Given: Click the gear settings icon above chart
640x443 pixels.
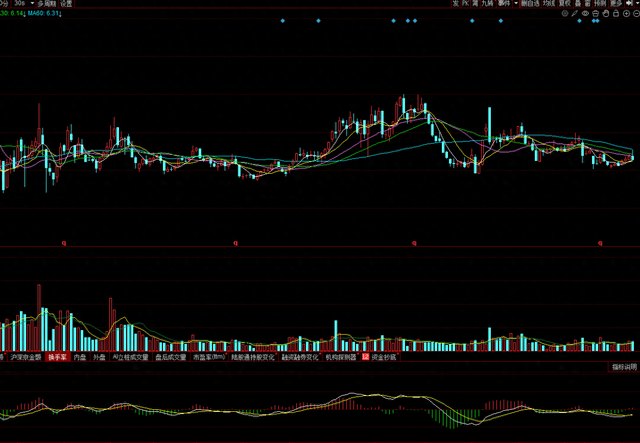Looking at the screenshot, I should point(564,13).
